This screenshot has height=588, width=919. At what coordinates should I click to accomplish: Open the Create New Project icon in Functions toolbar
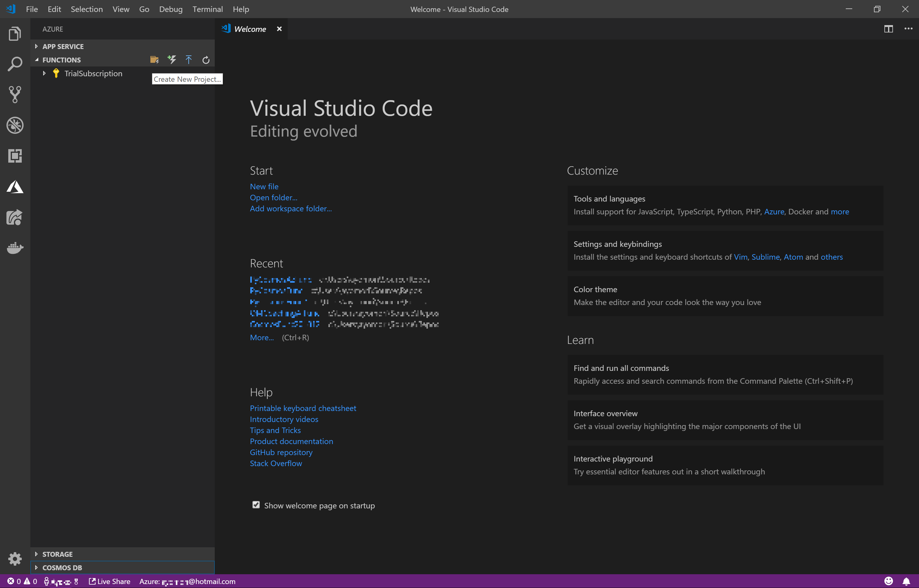point(155,59)
